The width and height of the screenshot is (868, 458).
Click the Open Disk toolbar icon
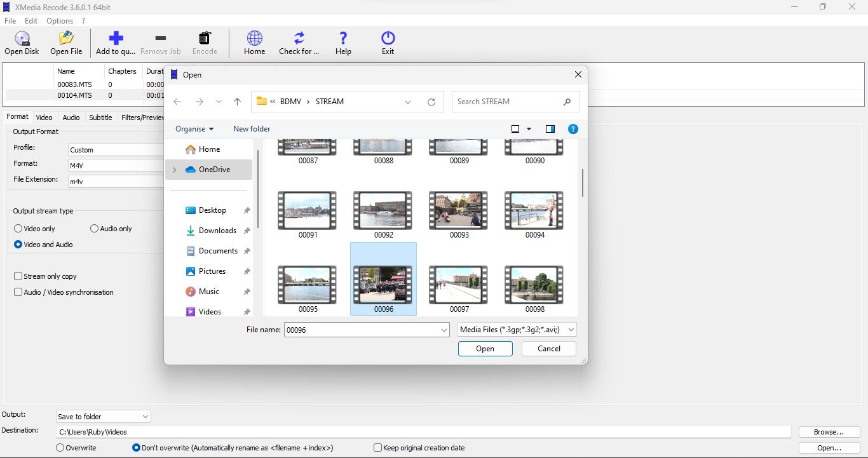tap(22, 39)
